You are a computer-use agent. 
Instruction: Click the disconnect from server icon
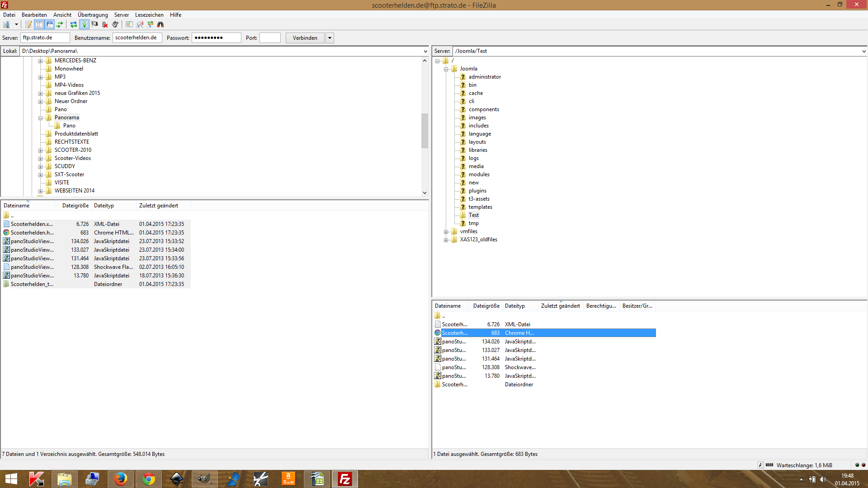coord(105,24)
